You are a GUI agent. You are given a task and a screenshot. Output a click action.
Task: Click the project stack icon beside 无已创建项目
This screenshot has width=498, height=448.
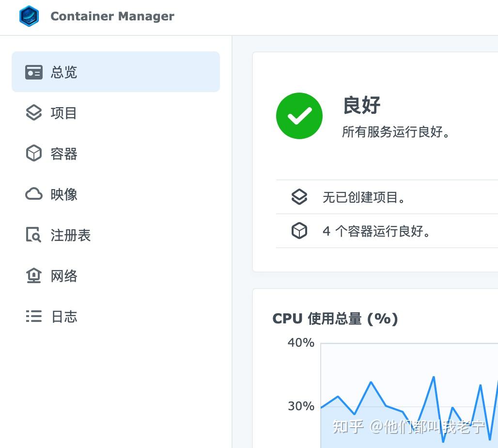299,197
